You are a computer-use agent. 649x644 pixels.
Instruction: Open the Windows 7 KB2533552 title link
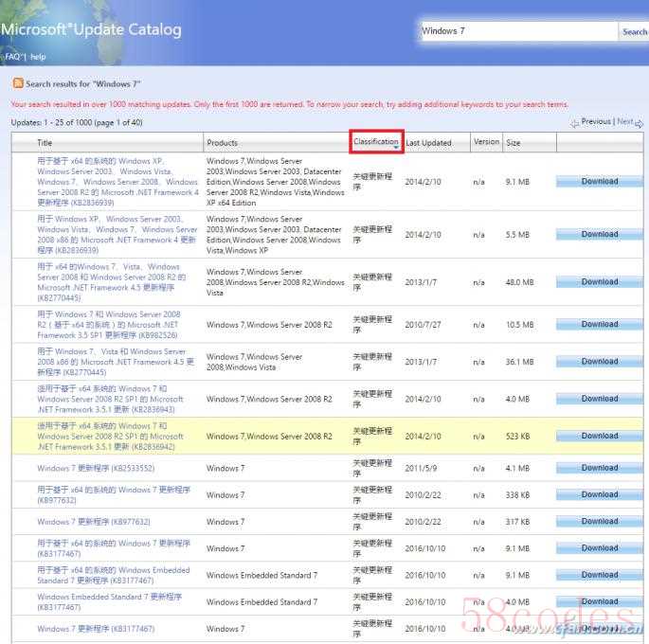pyautogui.click(x=96, y=468)
